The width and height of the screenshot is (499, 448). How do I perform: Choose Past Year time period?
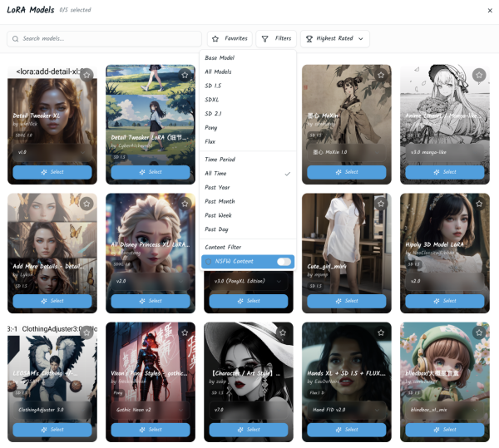[x=248, y=188]
